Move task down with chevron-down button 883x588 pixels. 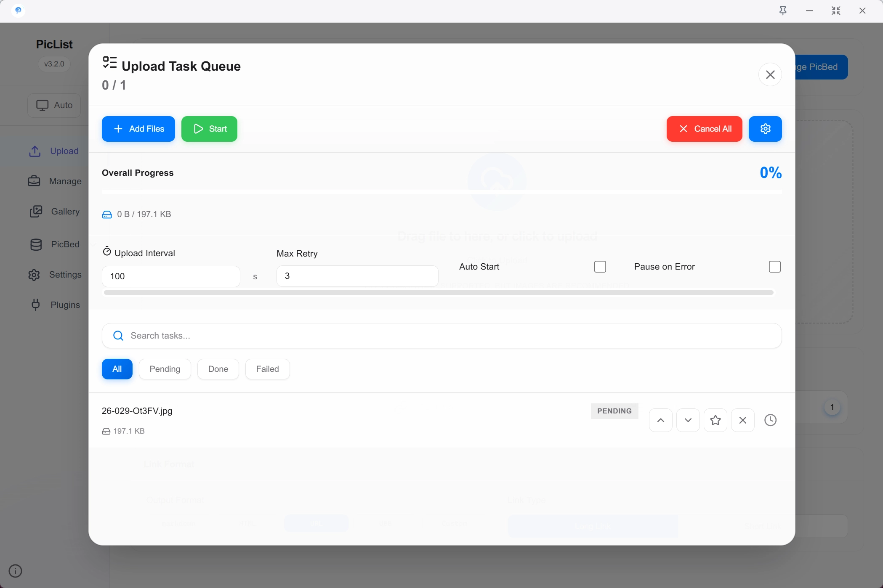688,420
